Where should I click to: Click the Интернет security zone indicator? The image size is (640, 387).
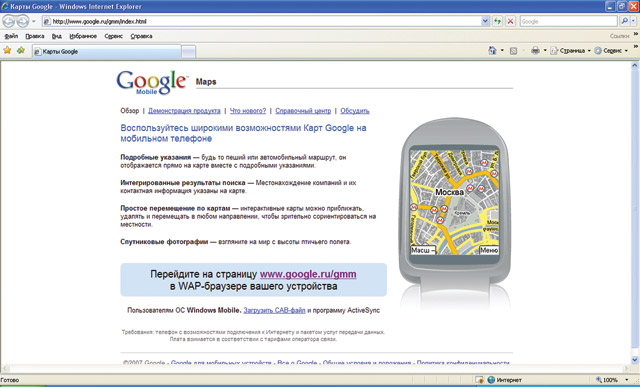[504, 380]
